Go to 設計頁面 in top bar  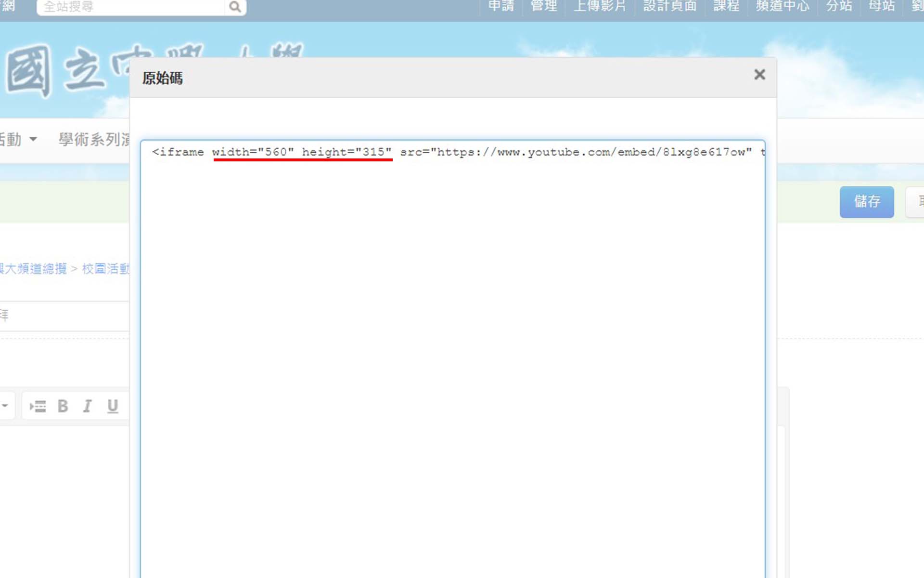pyautogui.click(x=670, y=6)
